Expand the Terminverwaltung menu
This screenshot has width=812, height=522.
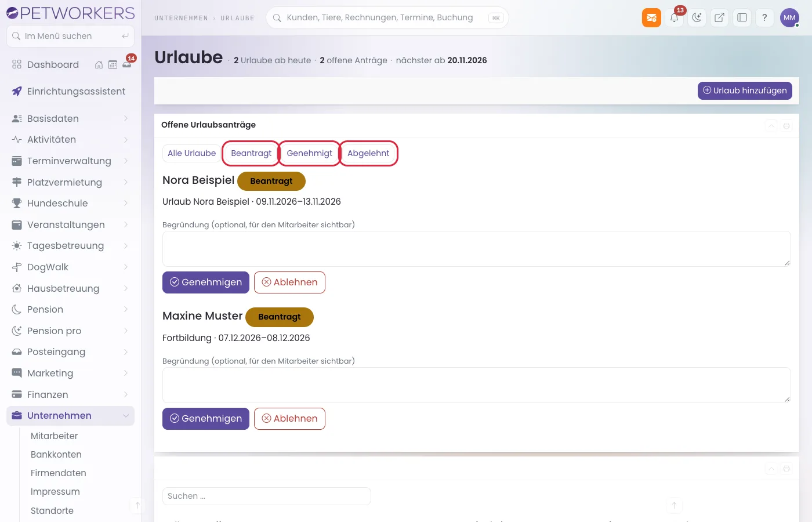click(x=70, y=161)
